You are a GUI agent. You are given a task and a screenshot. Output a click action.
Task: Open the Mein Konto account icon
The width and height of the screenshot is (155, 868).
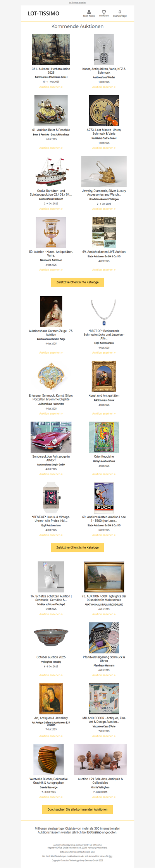89,12
